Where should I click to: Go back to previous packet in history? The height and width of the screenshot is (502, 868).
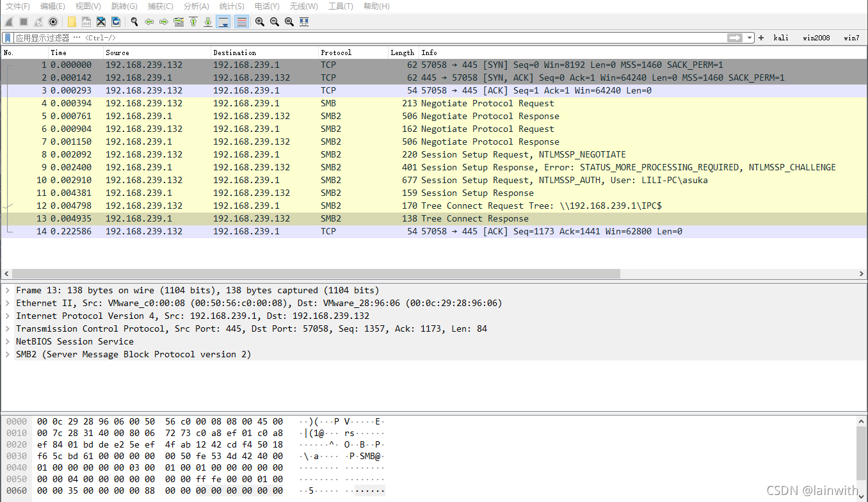pyautogui.click(x=149, y=22)
